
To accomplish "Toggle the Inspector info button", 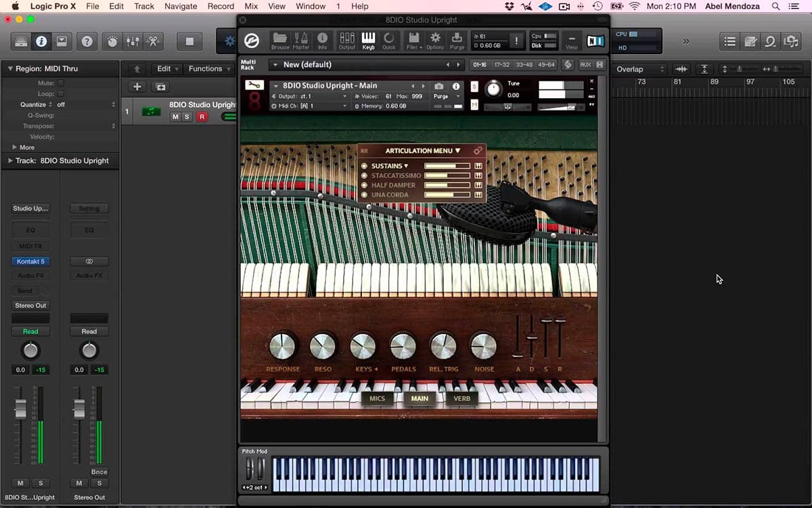I will (41, 41).
